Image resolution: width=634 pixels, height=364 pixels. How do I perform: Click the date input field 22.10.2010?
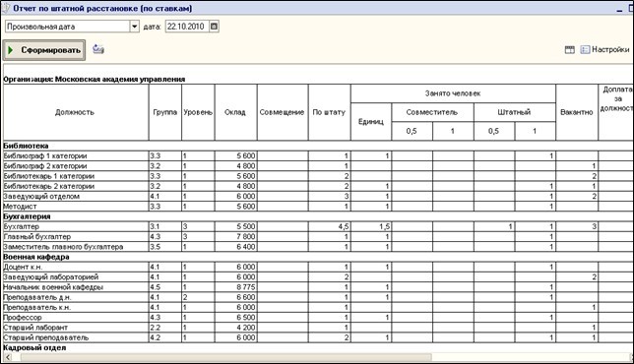pyautogui.click(x=187, y=27)
